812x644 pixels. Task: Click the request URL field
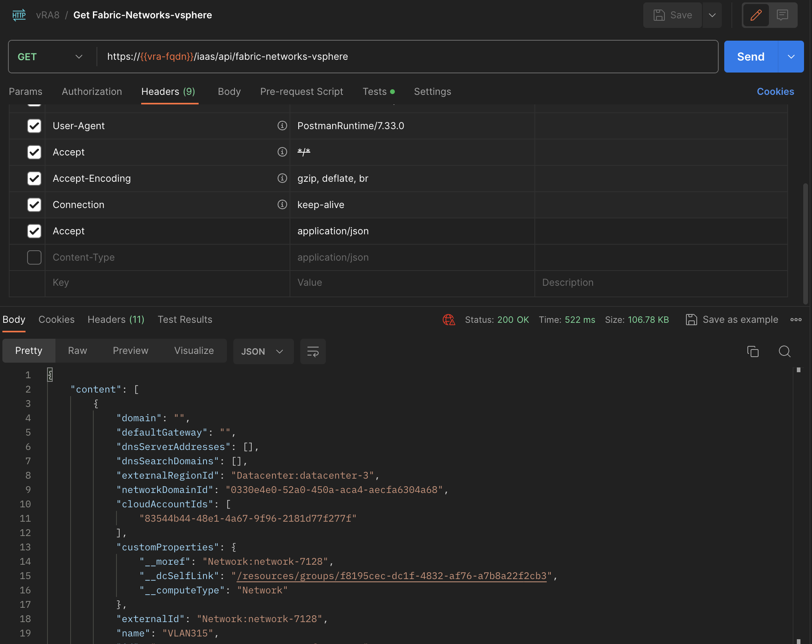click(407, 57)
